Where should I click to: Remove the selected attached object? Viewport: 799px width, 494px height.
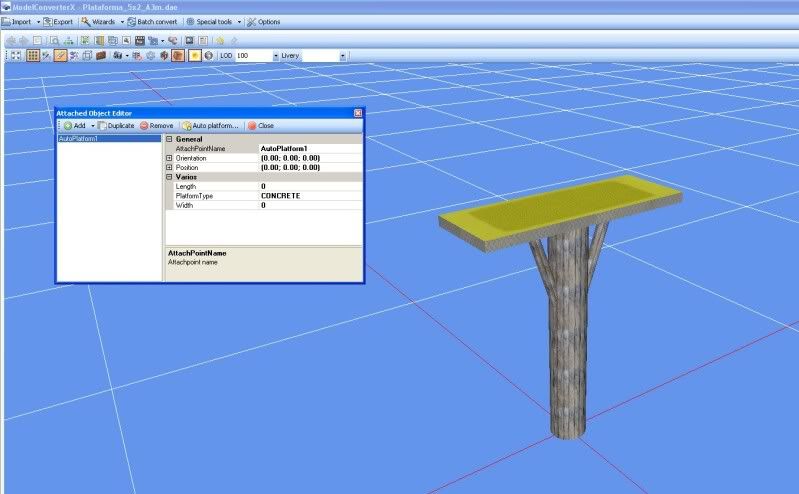[x=156, y=126]
